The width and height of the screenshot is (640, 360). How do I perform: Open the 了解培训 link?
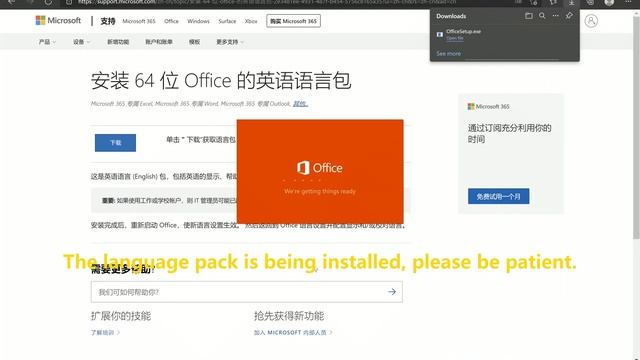[105, 333]
